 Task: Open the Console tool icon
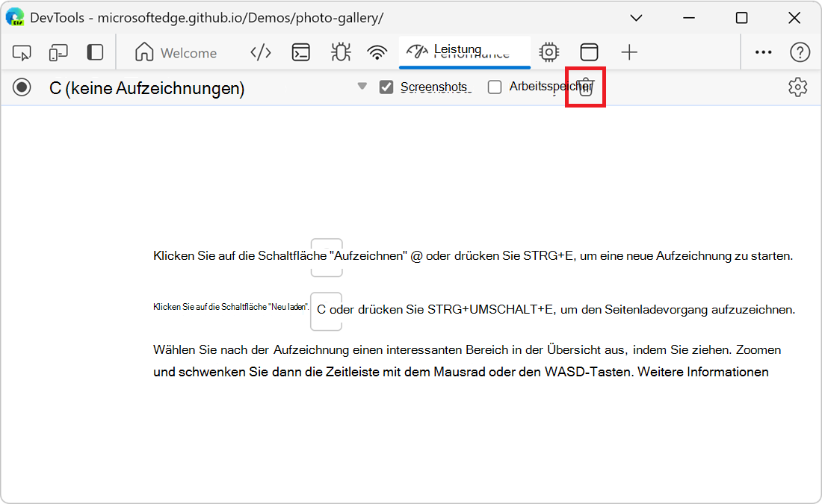(x=301, y=52)
